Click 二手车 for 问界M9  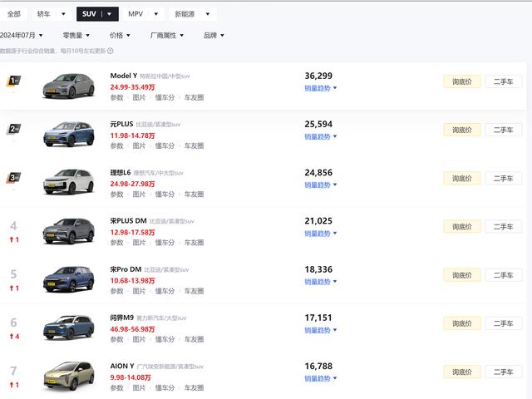pos(503,323)
